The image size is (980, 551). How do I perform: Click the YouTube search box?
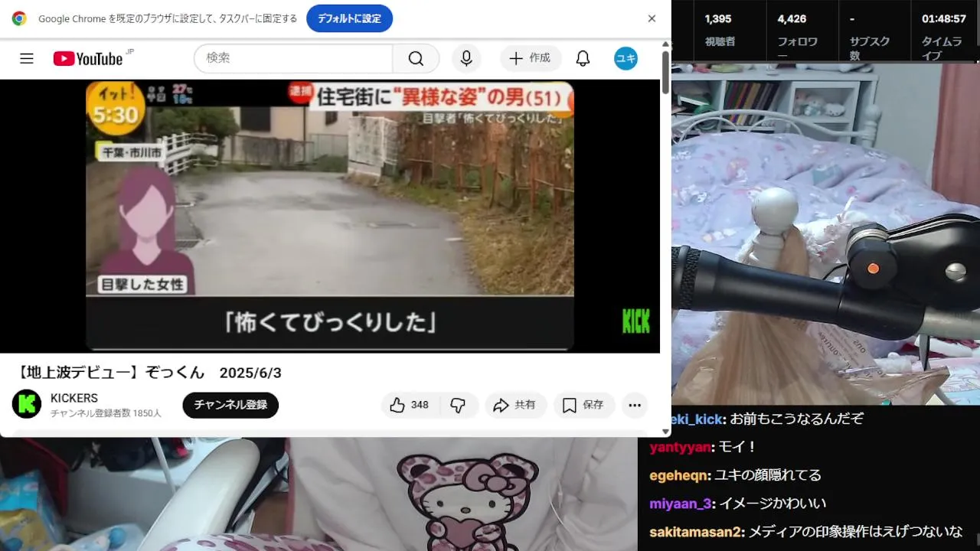coord(294,58)
